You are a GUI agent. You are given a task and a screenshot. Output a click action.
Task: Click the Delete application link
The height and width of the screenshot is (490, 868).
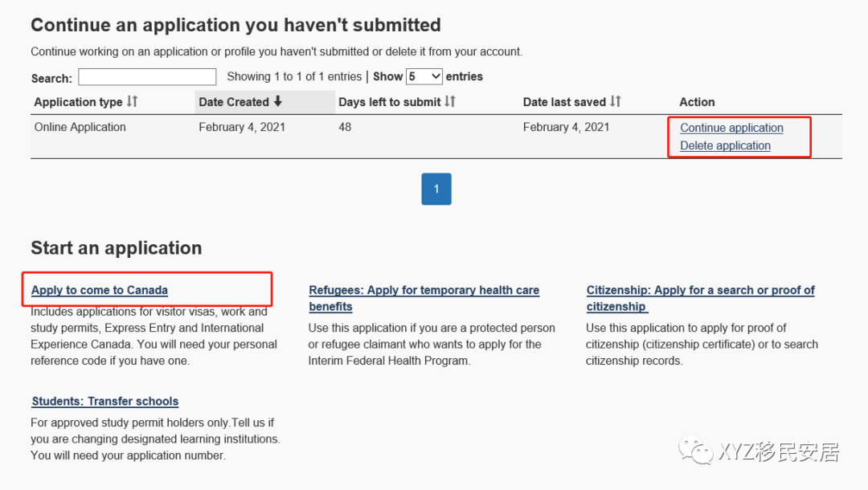pos(725,145)
